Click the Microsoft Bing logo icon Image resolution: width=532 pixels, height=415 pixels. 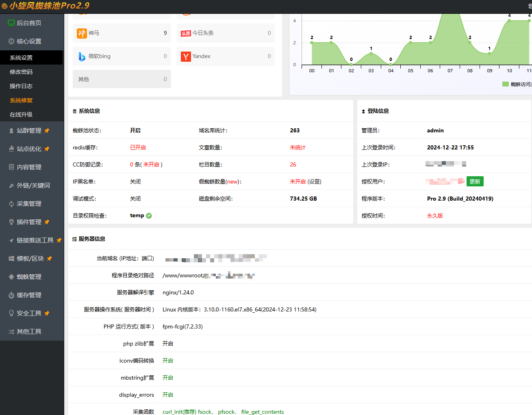[82, 56]
